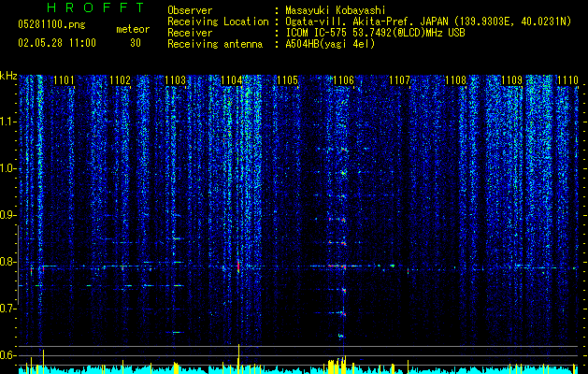Click the 0.6 kHz axis label

[8, 355]
